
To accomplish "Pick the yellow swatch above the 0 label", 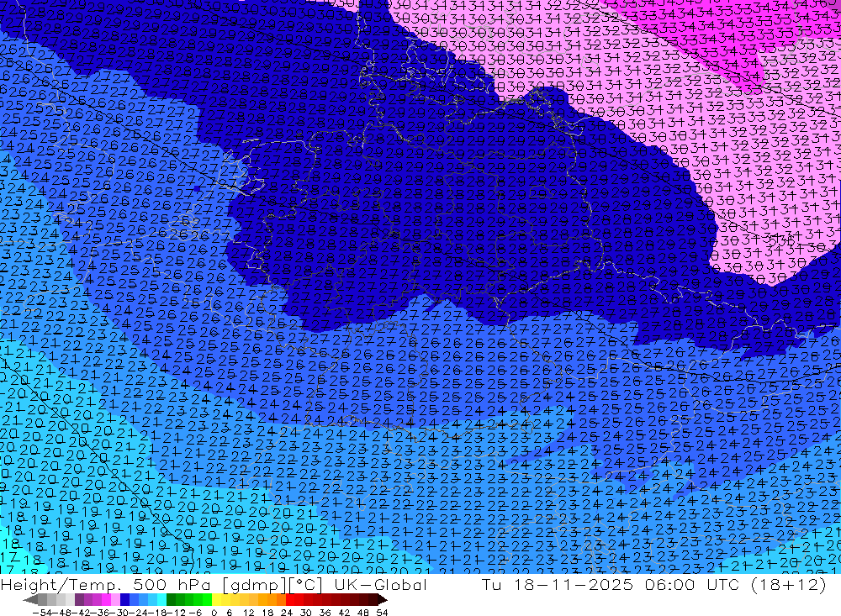I will point(217,599).
